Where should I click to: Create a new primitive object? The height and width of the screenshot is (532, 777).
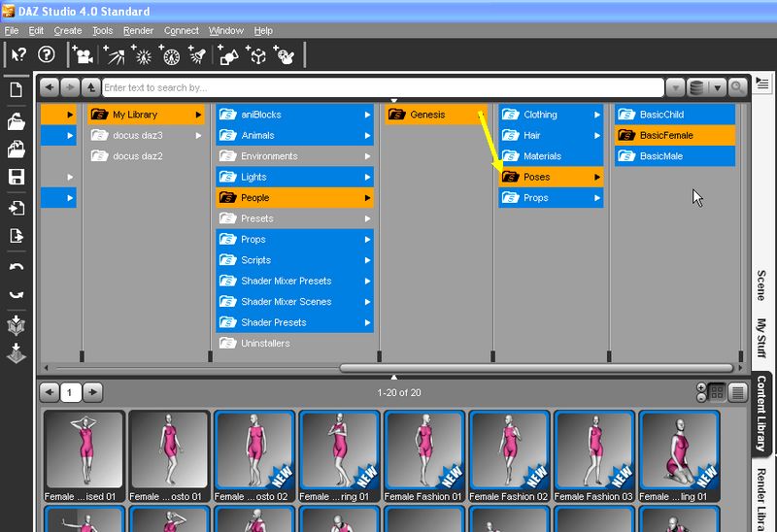pos(228,54)
